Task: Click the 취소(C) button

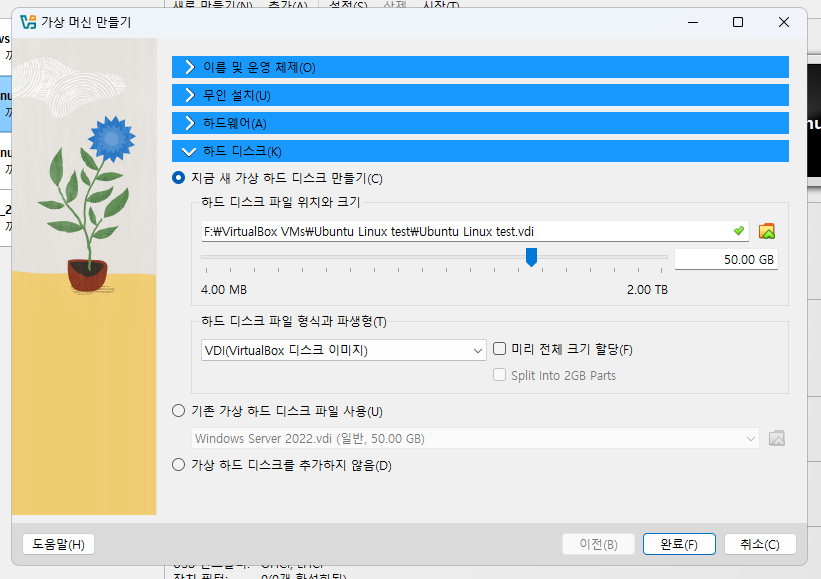Action: pos(760,544)
